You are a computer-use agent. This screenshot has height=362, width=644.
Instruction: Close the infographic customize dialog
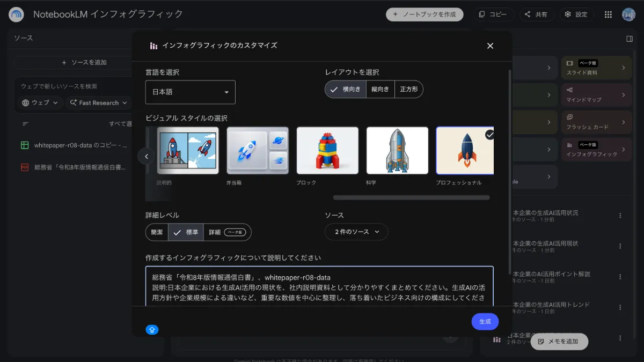490,46
